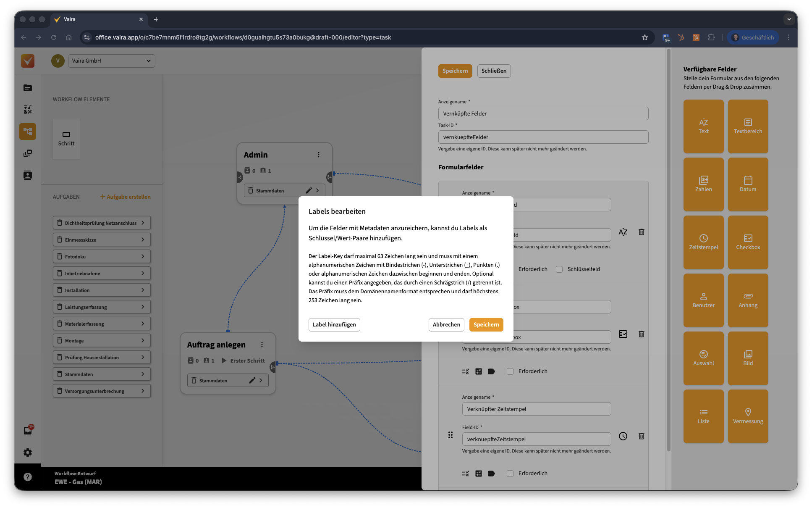Open the Vaira GmbH organization dropdown

point(111,61)
